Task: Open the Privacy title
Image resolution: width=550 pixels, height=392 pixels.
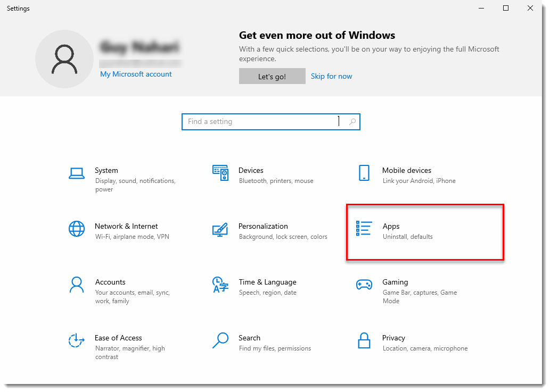Action: tap(393, 338)
